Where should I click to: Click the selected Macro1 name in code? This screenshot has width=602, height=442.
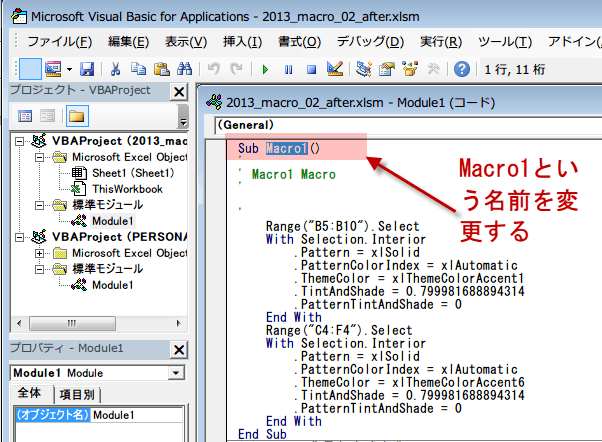click(x=287, y=149)
